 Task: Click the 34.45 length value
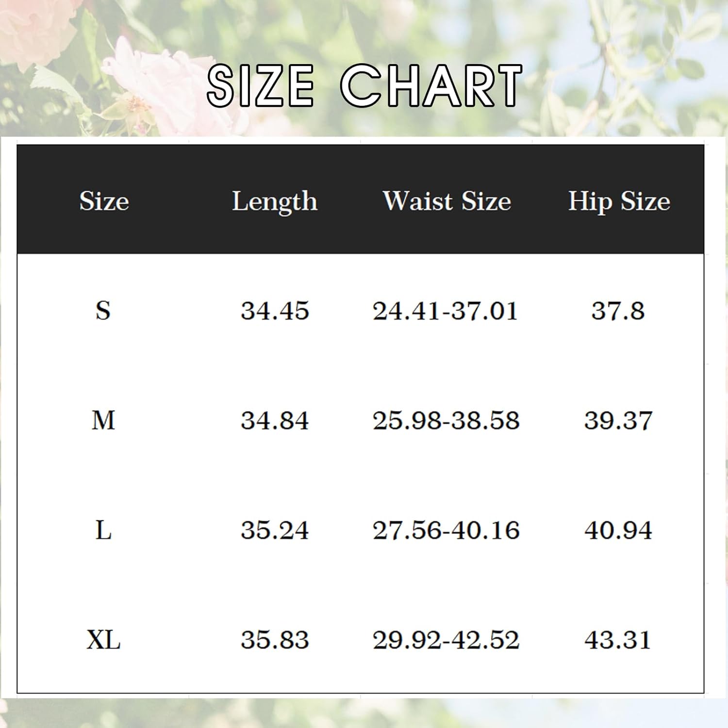click(275, 311)
